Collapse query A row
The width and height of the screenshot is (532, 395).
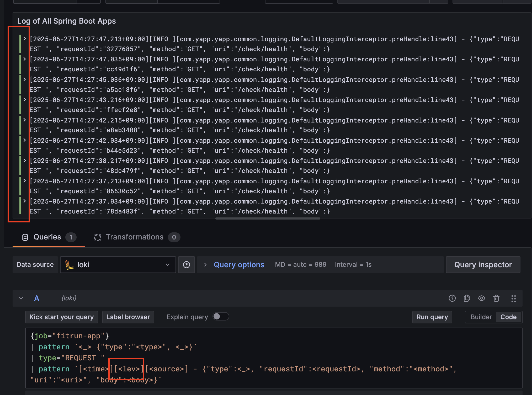coord(21,298)
